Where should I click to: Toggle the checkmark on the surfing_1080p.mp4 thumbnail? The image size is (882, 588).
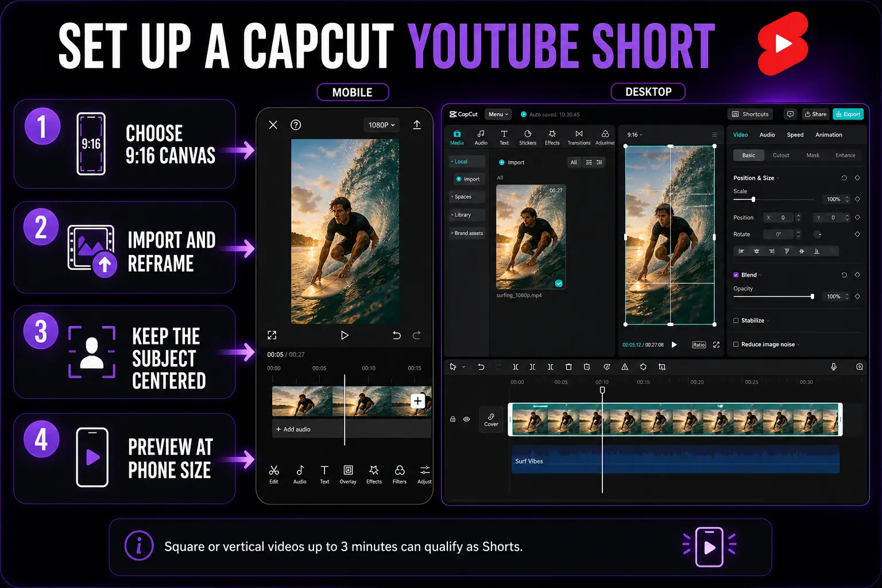click(x=559, y=283)
